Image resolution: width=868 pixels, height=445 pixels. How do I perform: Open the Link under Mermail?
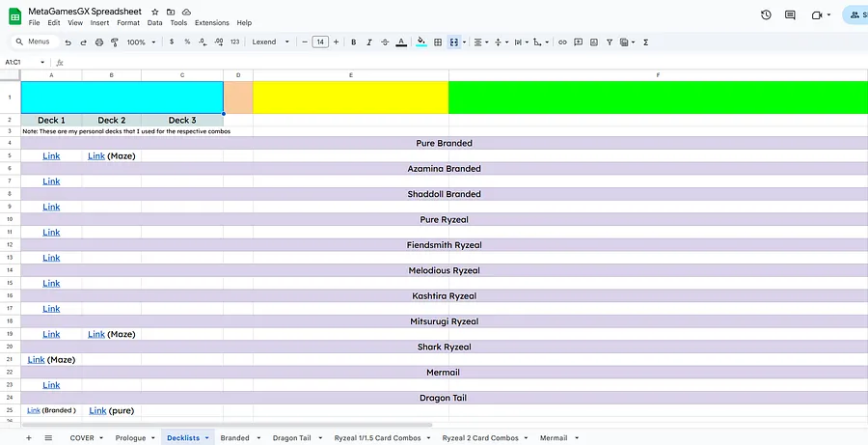tap(51, 385)
